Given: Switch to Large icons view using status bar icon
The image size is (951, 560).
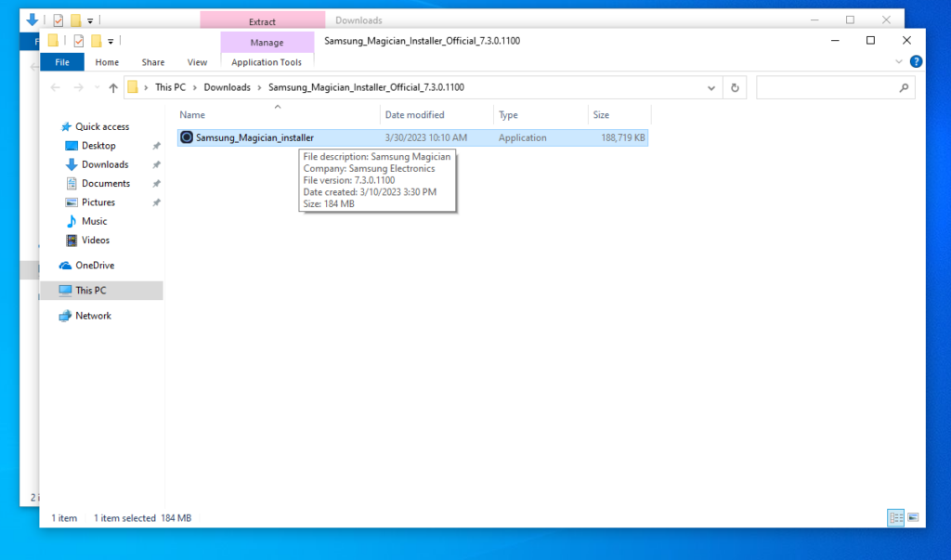Looking at the screenshot, I should point(913,517).
